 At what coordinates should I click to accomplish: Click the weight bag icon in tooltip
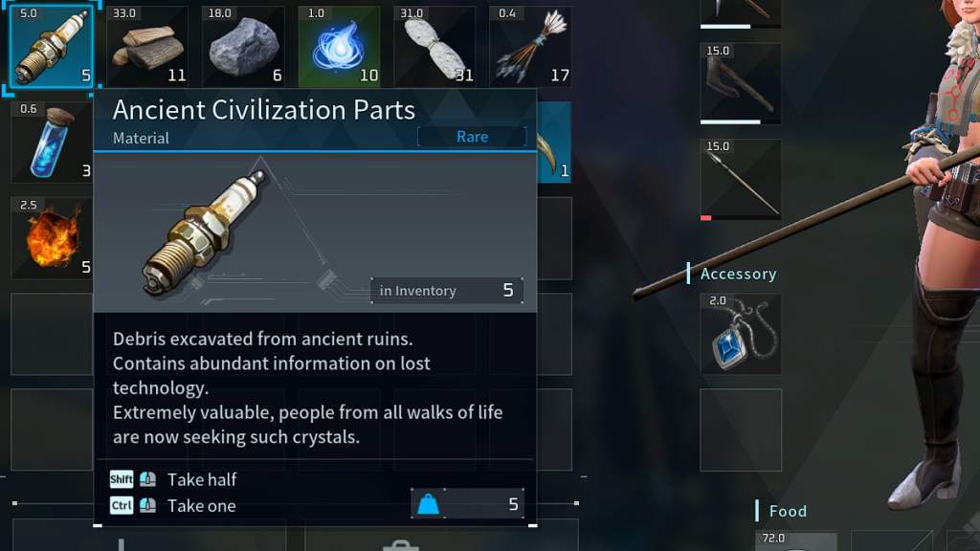pyautogui.click(x=428, y=504)
